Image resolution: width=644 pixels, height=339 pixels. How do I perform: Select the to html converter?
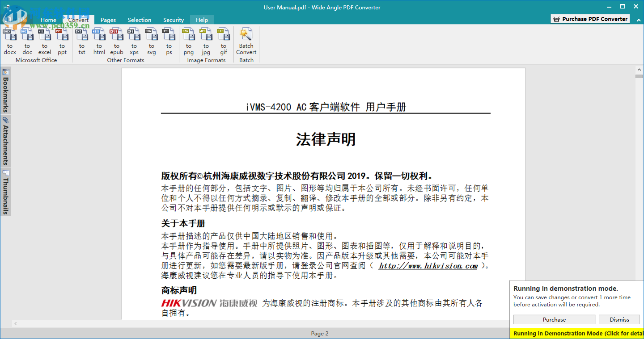[x=99, y=42]
